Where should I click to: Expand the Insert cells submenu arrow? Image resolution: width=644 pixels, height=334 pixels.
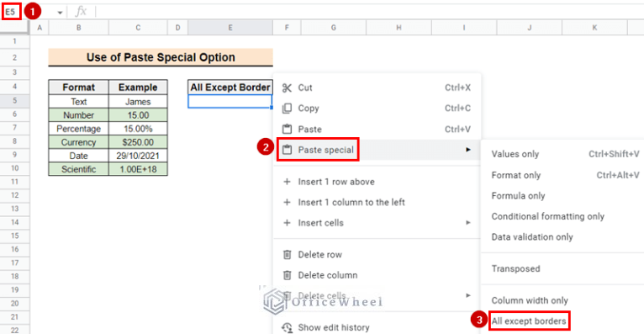(x=467, y=223)
